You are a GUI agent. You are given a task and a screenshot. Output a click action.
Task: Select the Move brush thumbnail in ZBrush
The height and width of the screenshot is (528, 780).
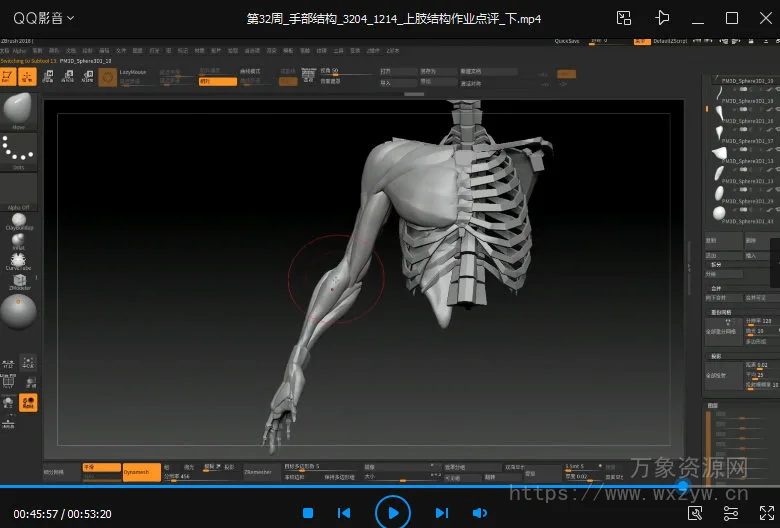[18, 109]
